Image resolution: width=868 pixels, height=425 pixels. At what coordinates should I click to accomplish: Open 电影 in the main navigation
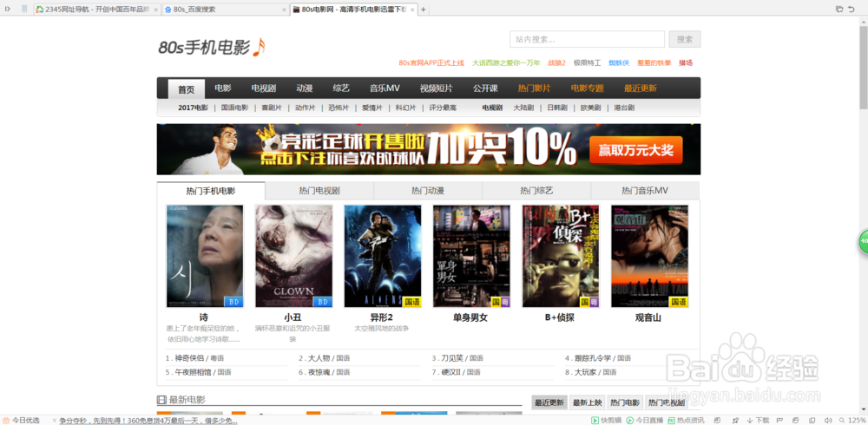click(223, 88)
